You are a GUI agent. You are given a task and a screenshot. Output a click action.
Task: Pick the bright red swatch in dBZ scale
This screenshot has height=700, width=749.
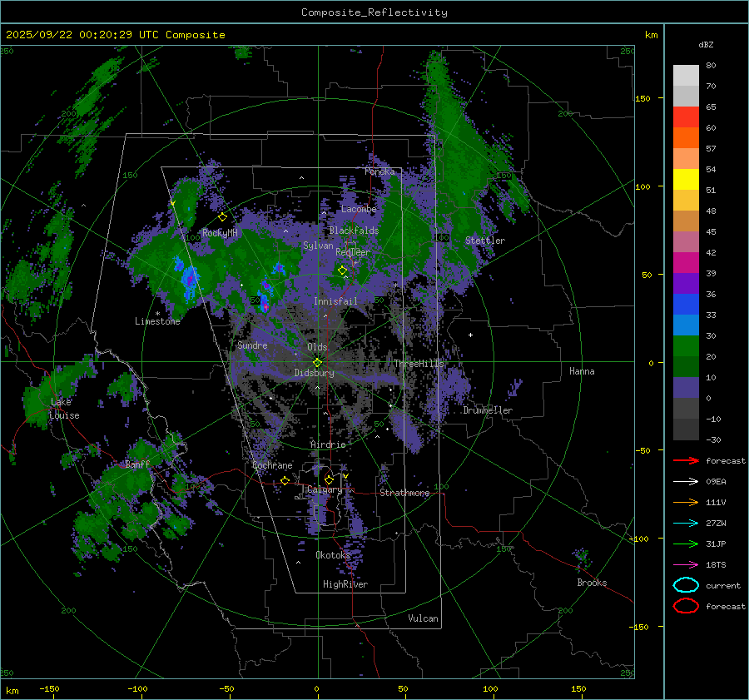coord(686,117)
